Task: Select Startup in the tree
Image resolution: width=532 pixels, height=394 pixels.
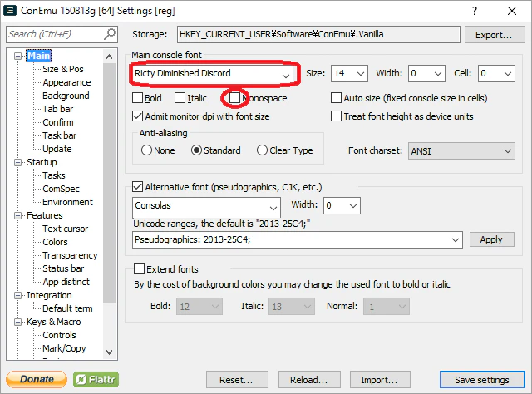Action: (42, 162)
